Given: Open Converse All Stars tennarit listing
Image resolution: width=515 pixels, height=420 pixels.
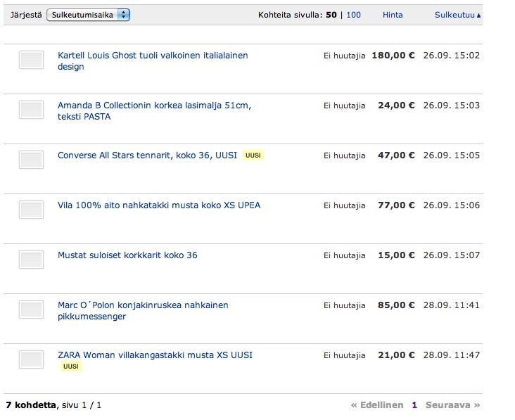Looking at the screenshot, I should tap(147, 155).
